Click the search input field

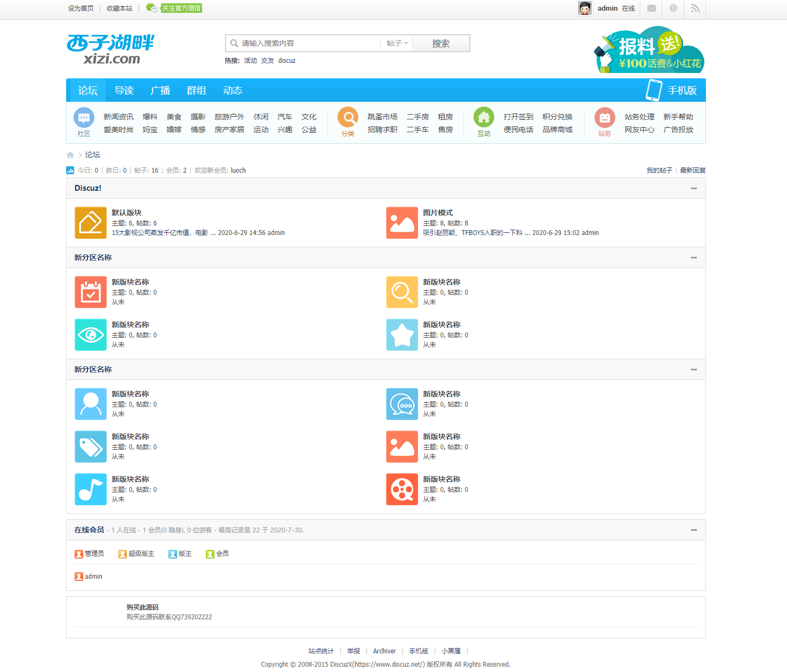tap(309, 44)
